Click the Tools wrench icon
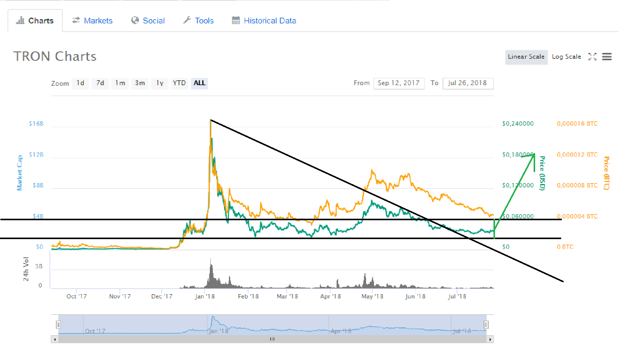The image size is (644, 348). pyautogui.click(x=187, y=20)
